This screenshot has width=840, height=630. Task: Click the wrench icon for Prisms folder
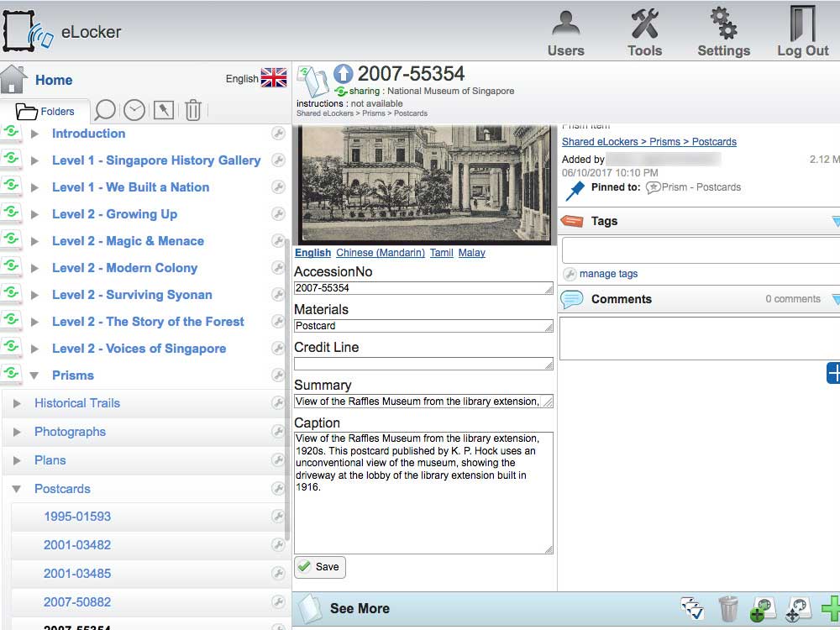[x=278, y=375]
